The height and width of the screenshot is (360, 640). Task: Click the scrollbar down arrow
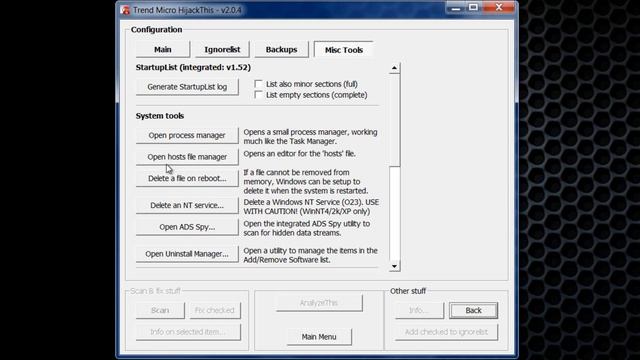coord(394,266)
